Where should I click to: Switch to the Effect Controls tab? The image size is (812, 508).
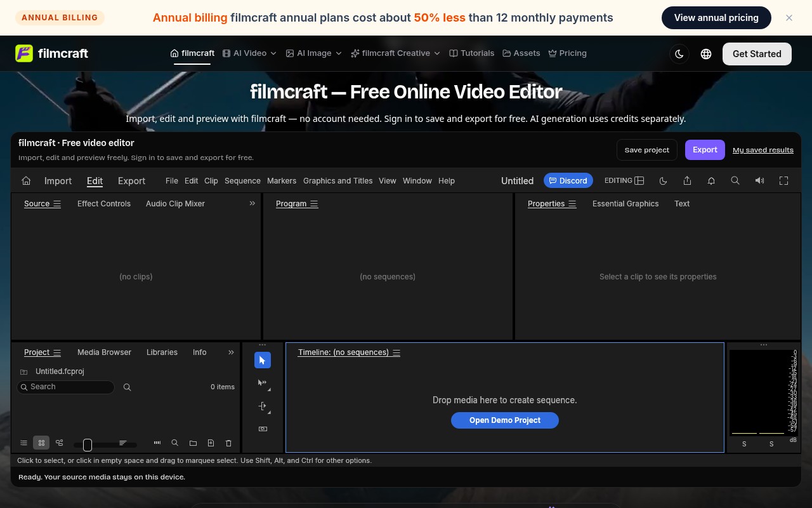click(x=104, y=204)
